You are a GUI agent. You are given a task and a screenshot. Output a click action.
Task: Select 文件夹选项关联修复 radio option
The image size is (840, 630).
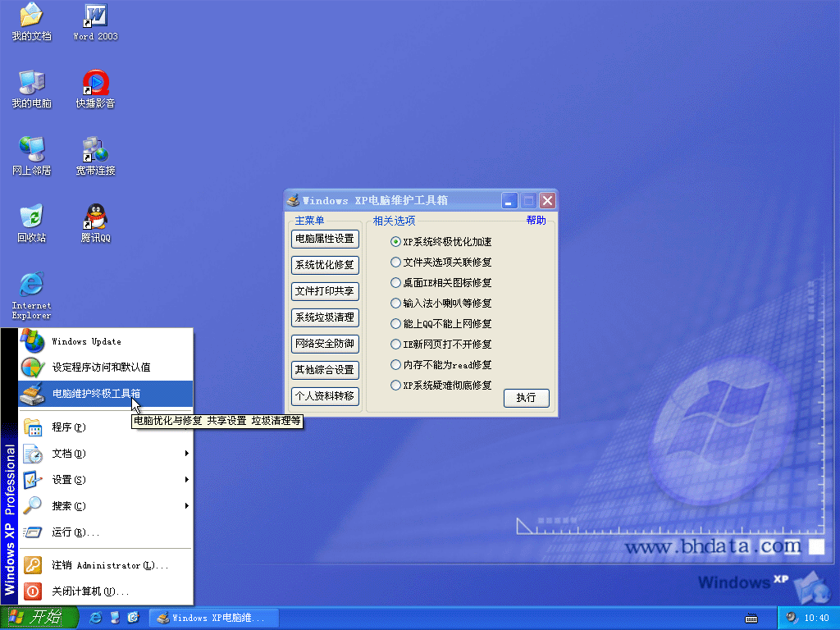click(441, 262)
